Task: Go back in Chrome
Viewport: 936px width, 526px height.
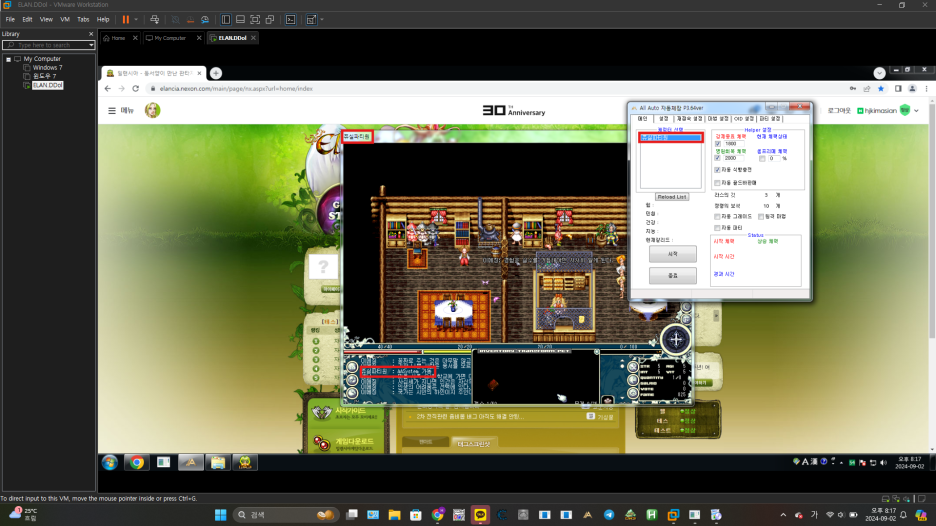Action: [x=107, y=88]
